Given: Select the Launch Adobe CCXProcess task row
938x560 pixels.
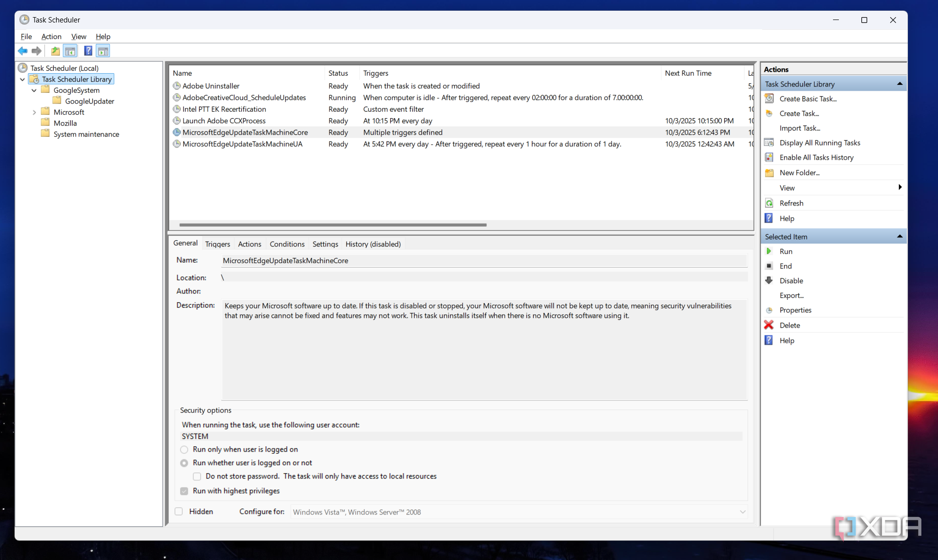Looking at the screenshot, I should click(461, 121).
